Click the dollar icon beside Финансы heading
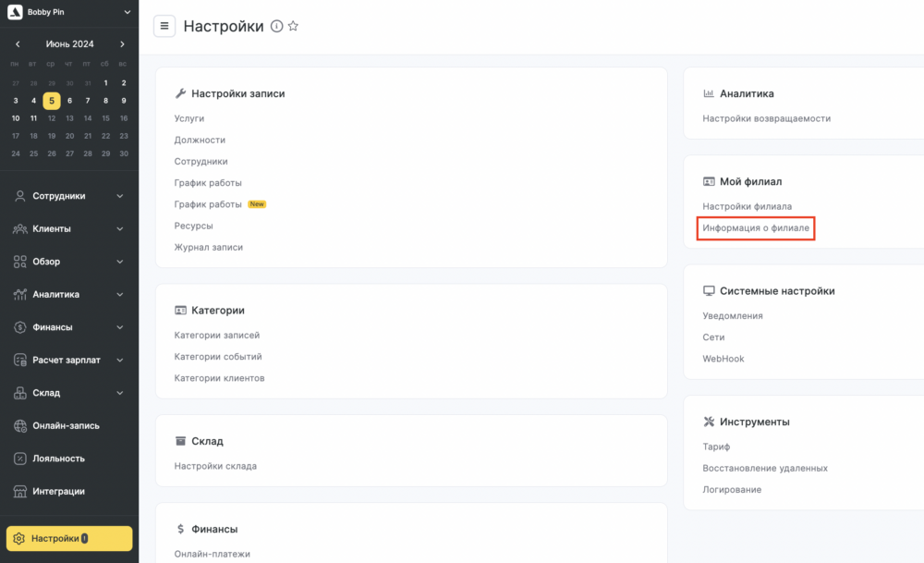The height and width of the screenshot is (563, 924). tap(180, 529)
